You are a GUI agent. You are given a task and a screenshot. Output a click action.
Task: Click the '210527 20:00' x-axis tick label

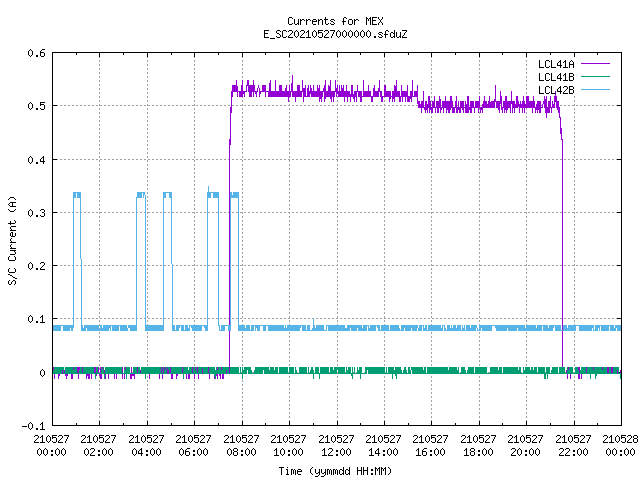525,445
